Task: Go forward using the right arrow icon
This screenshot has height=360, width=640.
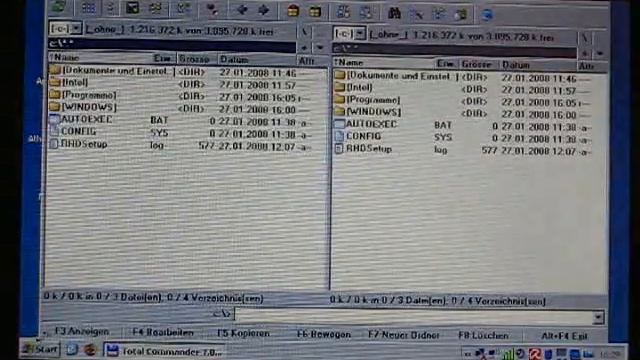Action: [x=264, y=10]
